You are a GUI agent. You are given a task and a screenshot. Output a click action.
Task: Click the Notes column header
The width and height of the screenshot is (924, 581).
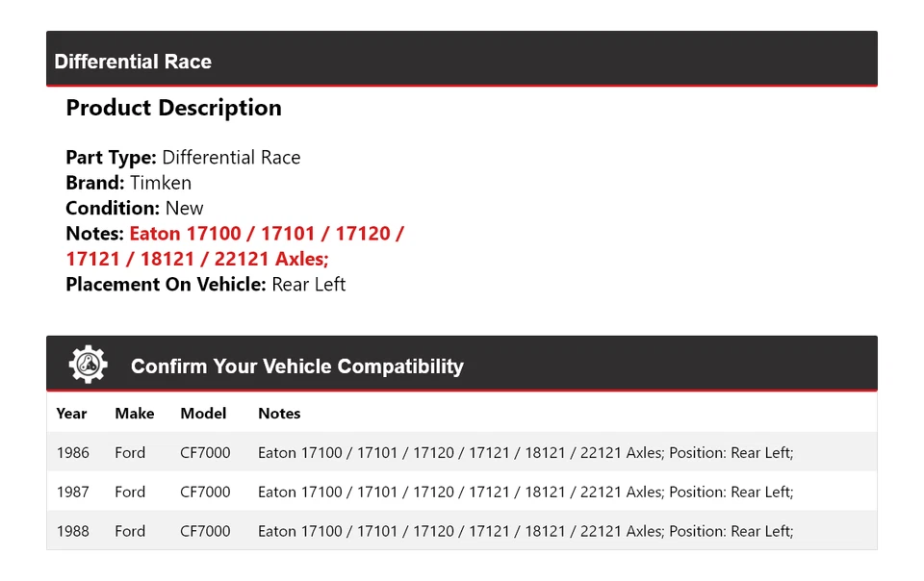(x=279, y=414)
